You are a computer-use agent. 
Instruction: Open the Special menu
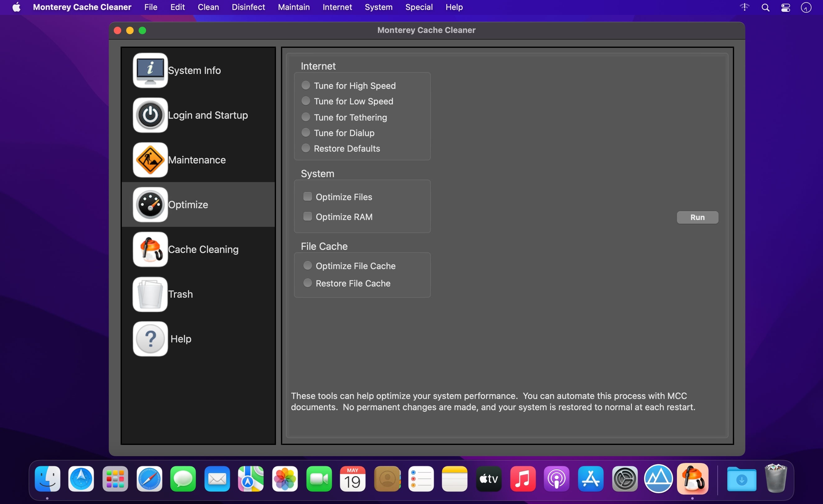[419, 7]
